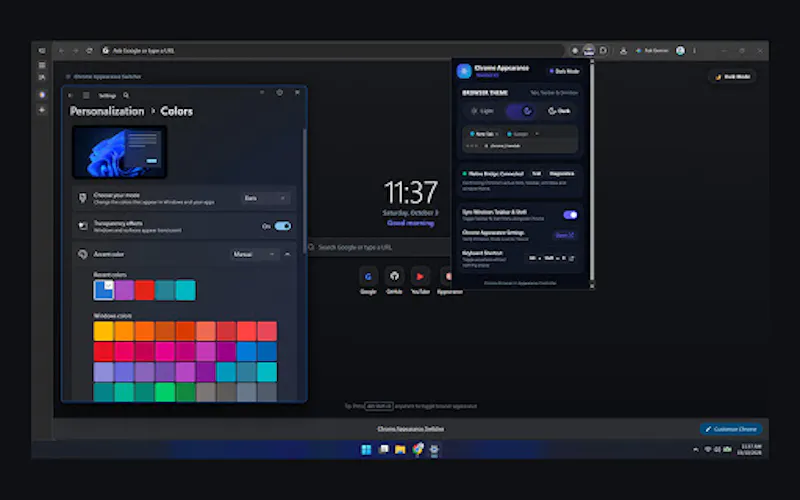Click the Chrome Appearance Switcher link at the bottom
The height and width of the screenshot is (500, 800).
pyautogui.click(x=410, y=429)
